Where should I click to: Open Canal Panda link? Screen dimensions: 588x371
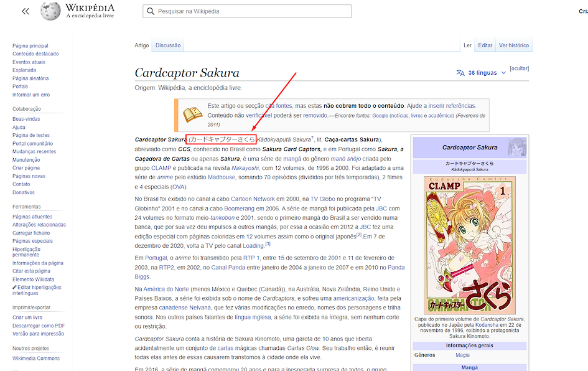pyautogui.click(x=228, y=268)
